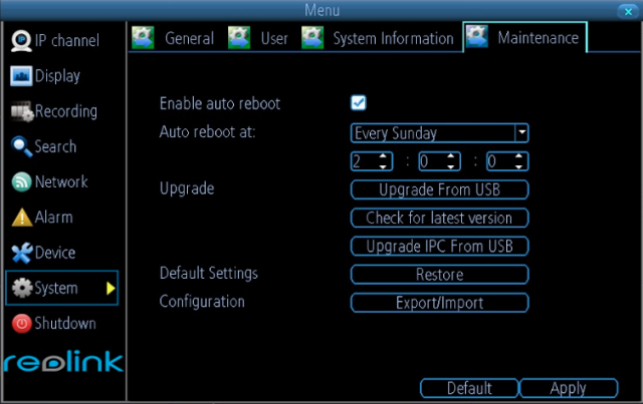The height and width of the screenshot is (404, 643).
Task: Click Check for latest version
Action: [439, 218]
